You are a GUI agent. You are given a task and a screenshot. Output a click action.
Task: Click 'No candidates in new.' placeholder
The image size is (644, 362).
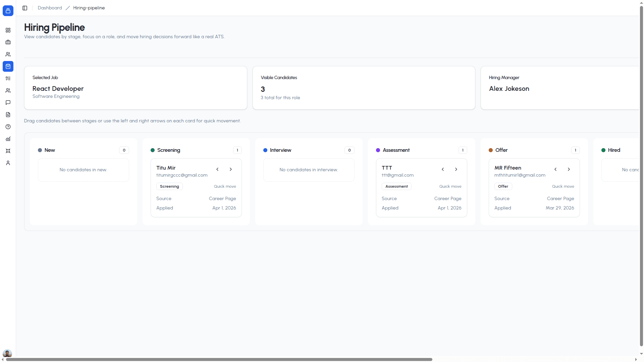click(83, 170)
